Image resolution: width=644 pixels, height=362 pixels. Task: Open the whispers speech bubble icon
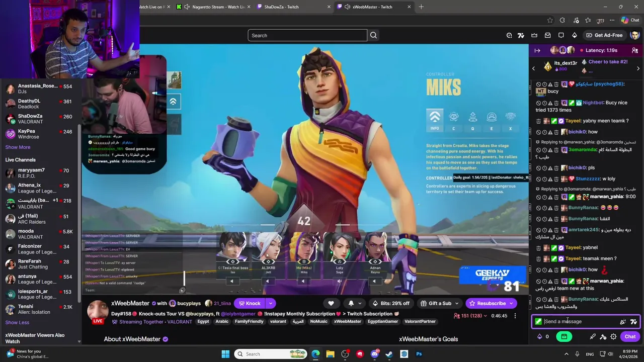pyautogui.click(x=561, y=35)
